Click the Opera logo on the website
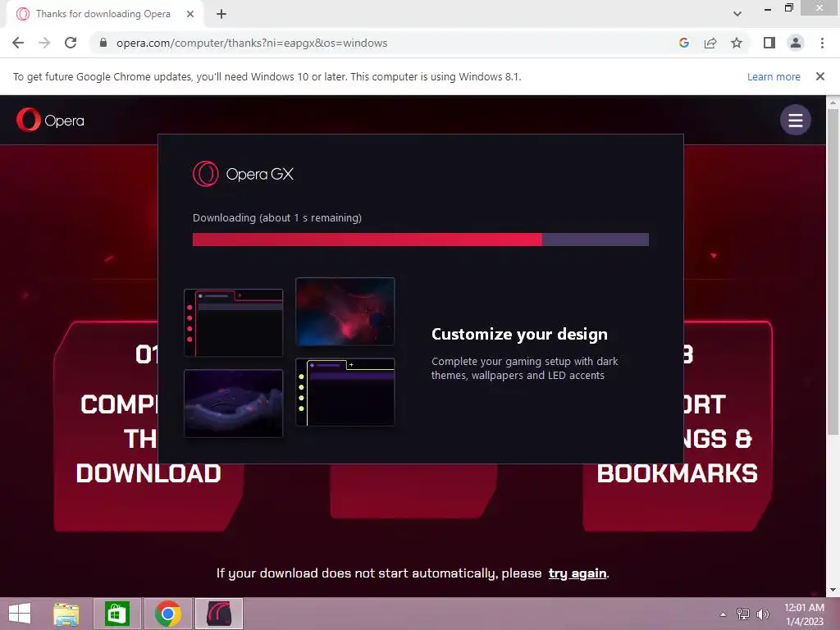The height and width of the screenshot is (630, 840). coord(50,120)
